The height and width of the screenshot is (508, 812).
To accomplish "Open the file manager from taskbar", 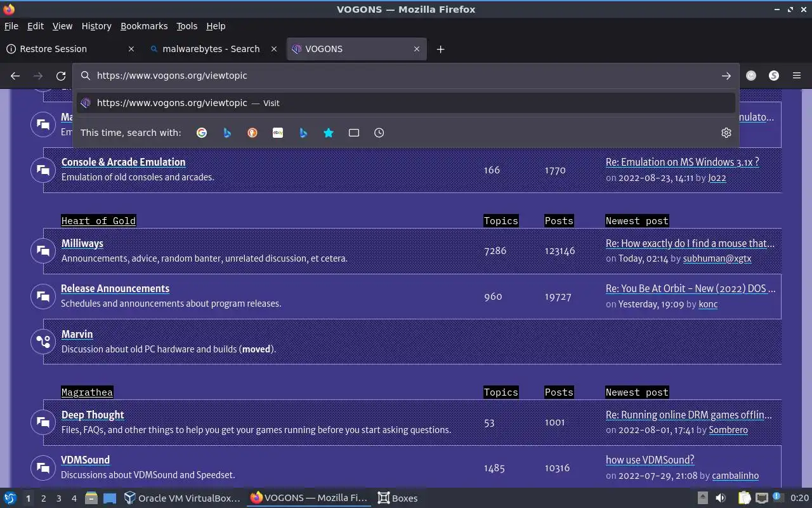I will pos(91,498).
